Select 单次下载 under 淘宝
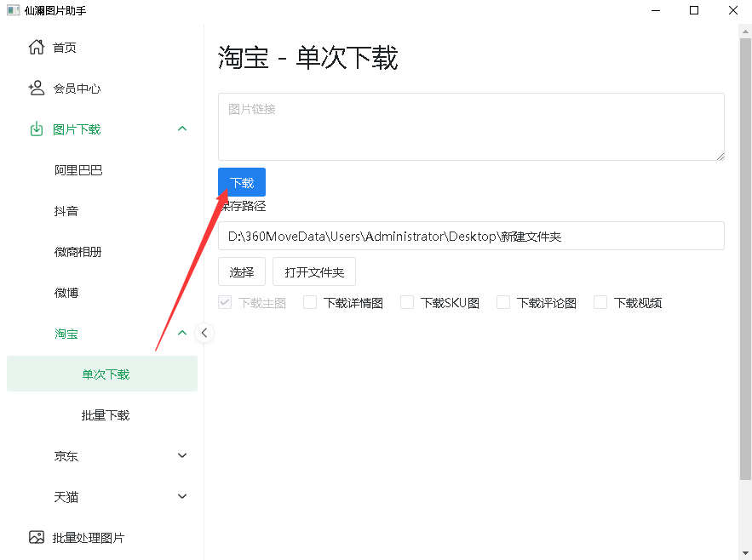This screenshot has height=560, width=752. pos(102,374)
